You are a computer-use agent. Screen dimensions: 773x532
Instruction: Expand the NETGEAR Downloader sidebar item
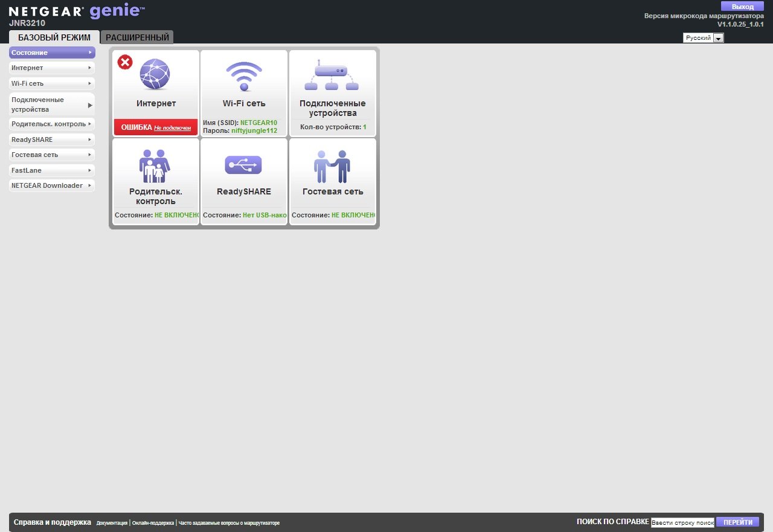52,186
